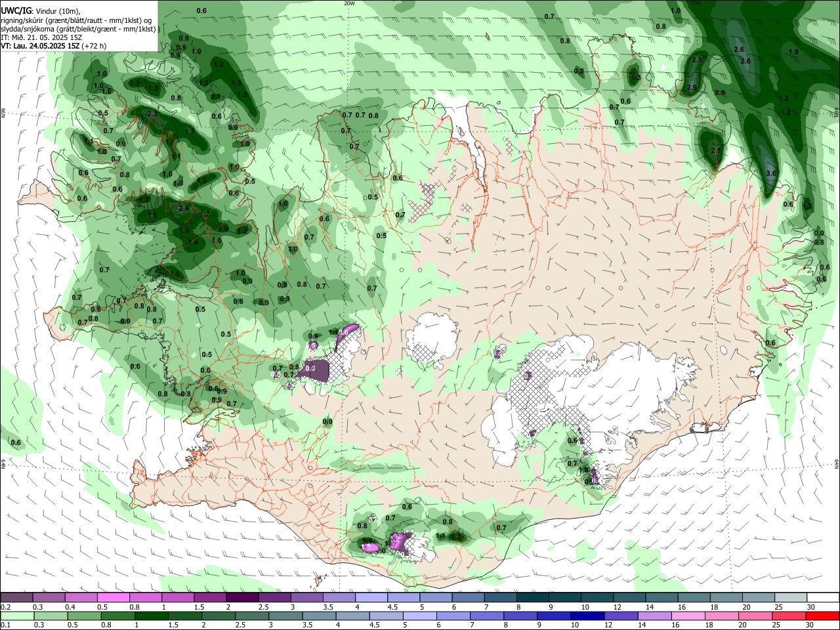Screen dimensions: 840x630
Task: Click the 1.6 precipitation value on the map
Action: [x=152, y=215]
